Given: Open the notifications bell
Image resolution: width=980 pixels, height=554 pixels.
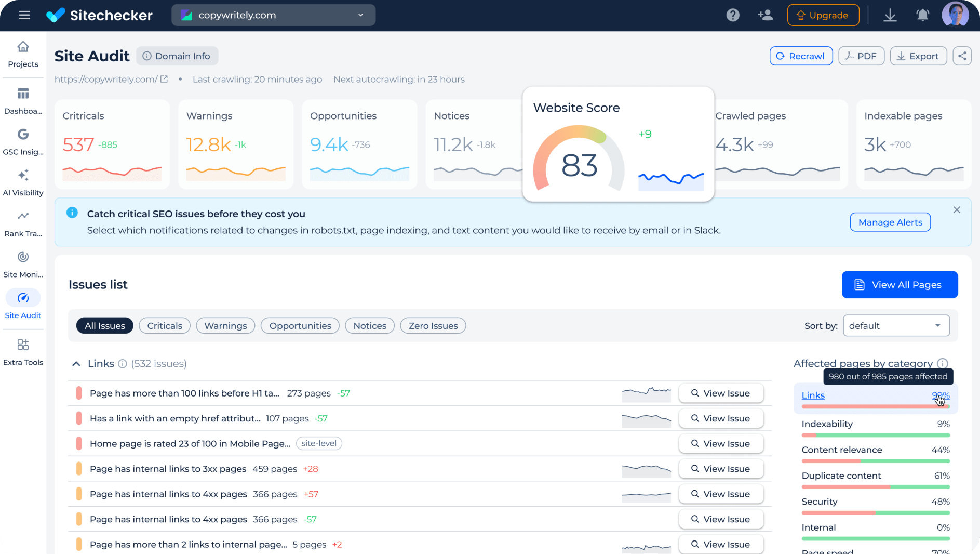Looking at the screenshot, I should [922, 15].
